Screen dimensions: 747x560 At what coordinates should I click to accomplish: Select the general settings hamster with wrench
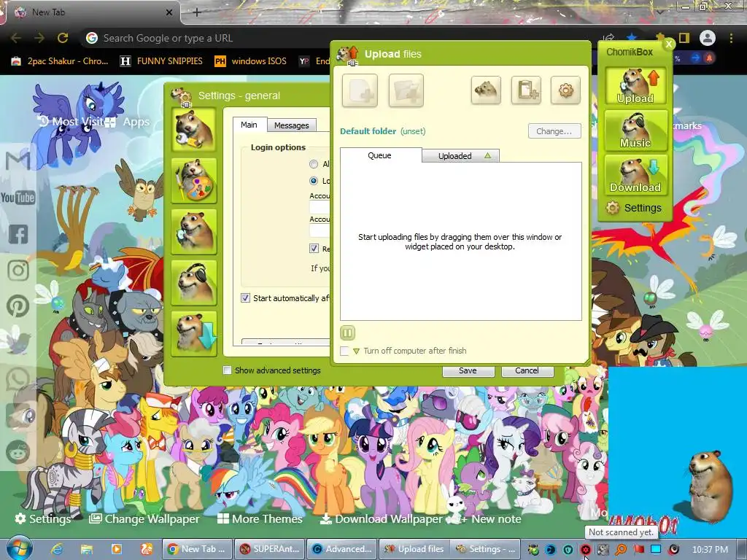[x=194, y=130]
